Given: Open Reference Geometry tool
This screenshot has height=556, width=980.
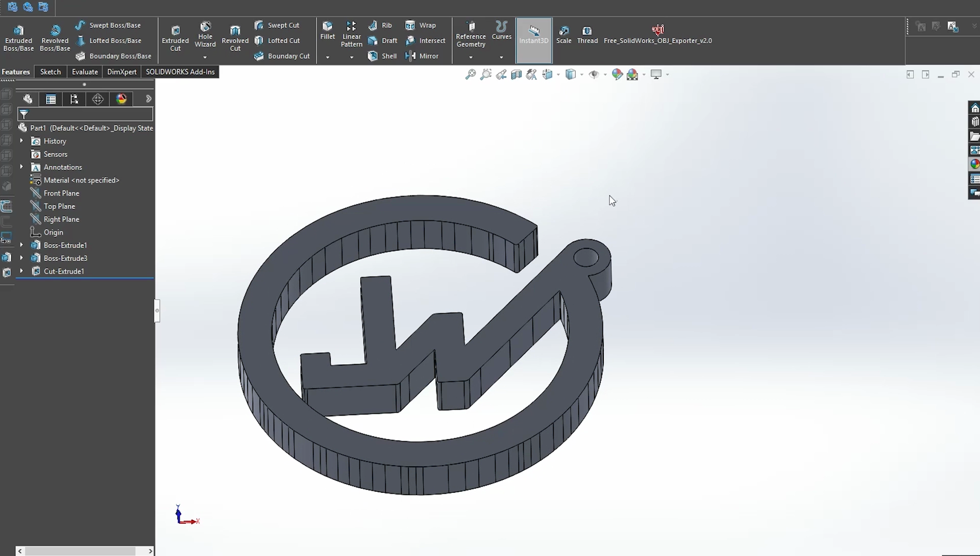Looking at the screenshot, I should pos(471,35).
